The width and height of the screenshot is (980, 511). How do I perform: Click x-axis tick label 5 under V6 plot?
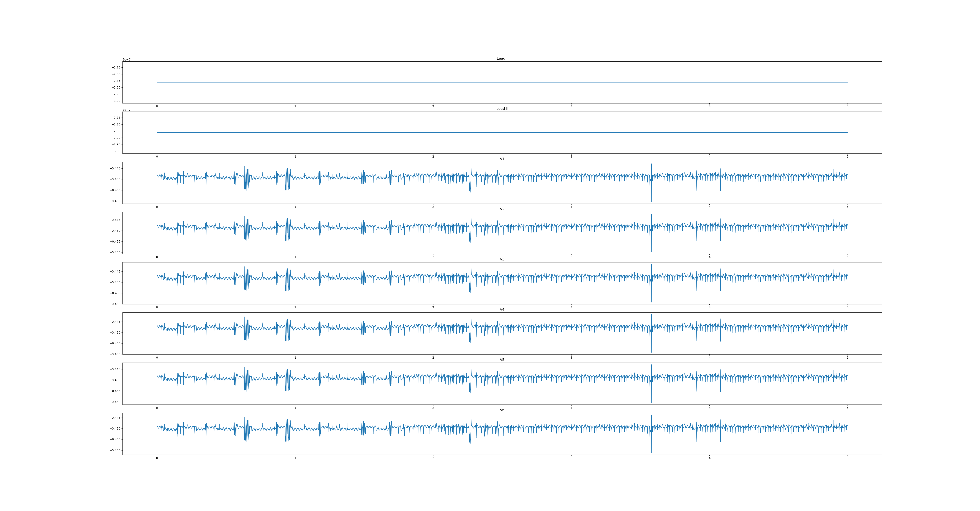pyautogui.click(x=847, y=458)
